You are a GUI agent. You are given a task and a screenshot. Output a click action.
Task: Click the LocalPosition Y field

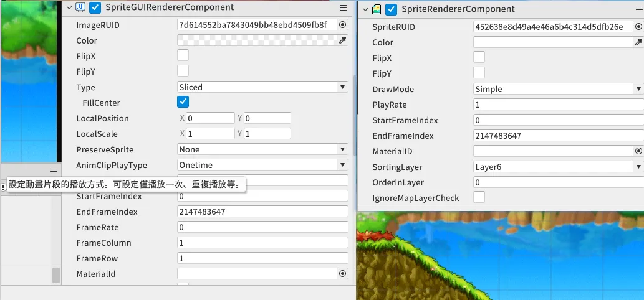point(267,118)
